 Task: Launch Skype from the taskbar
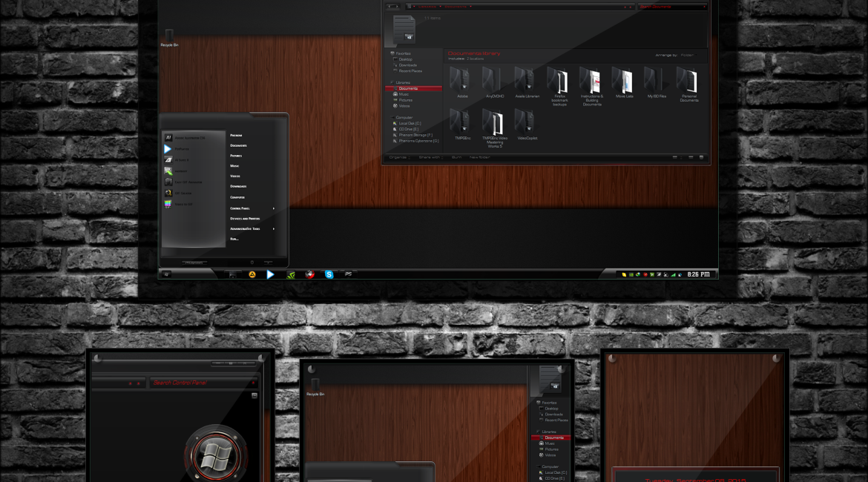329,274
